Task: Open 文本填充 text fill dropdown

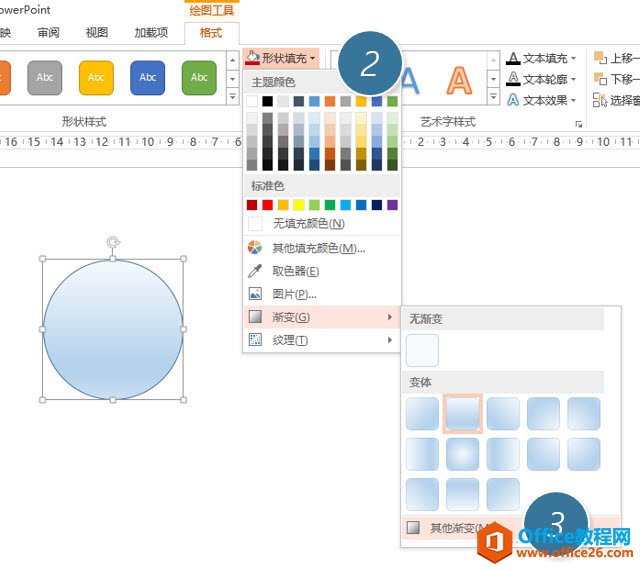Action: 541,58
